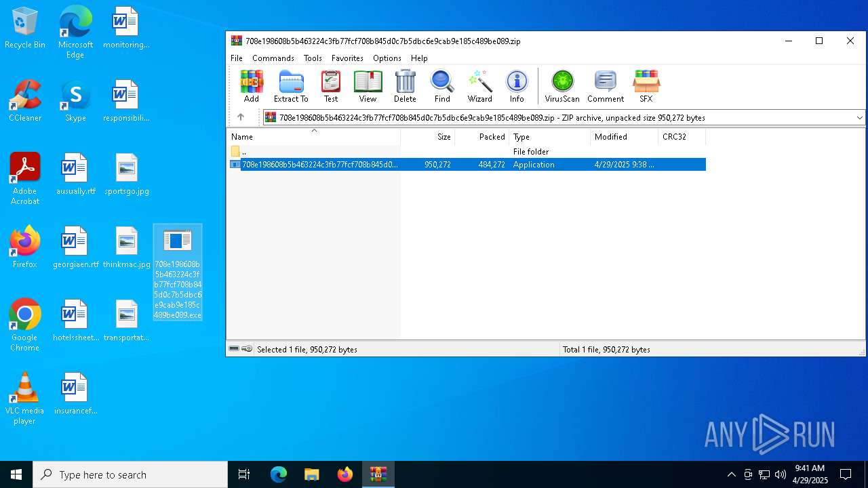Select ausually.rtf on the desktop
Image resolution: width=868 pixels, height=488 pixels.
coord(75,174)
